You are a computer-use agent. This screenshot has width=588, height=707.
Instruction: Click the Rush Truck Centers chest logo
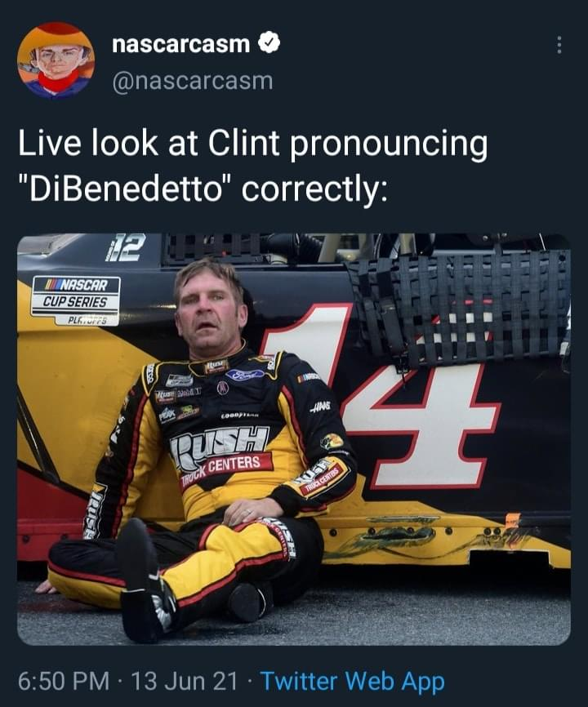click(x=221, y=456)
